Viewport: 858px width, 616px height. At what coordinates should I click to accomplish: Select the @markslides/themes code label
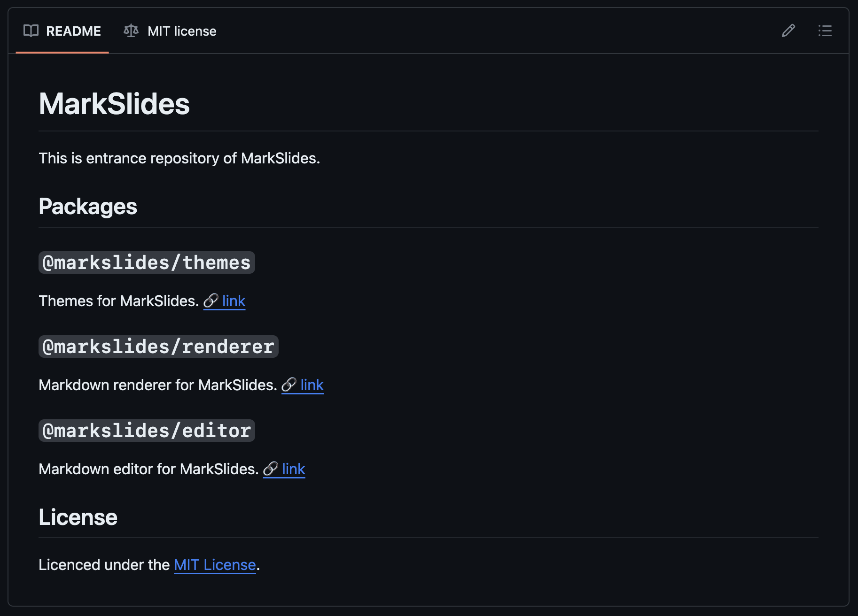[146, 262]
